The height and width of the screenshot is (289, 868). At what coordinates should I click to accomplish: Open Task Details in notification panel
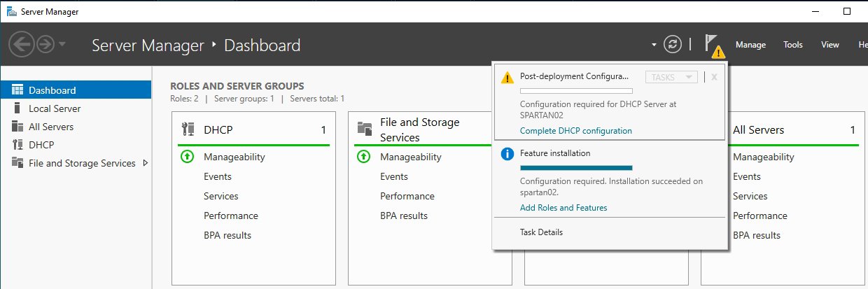click(541, 232)
